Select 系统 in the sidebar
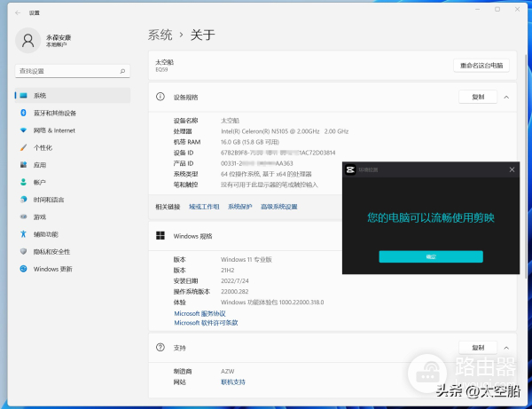Viewport: 532px width, 409px height. (73, 96)
